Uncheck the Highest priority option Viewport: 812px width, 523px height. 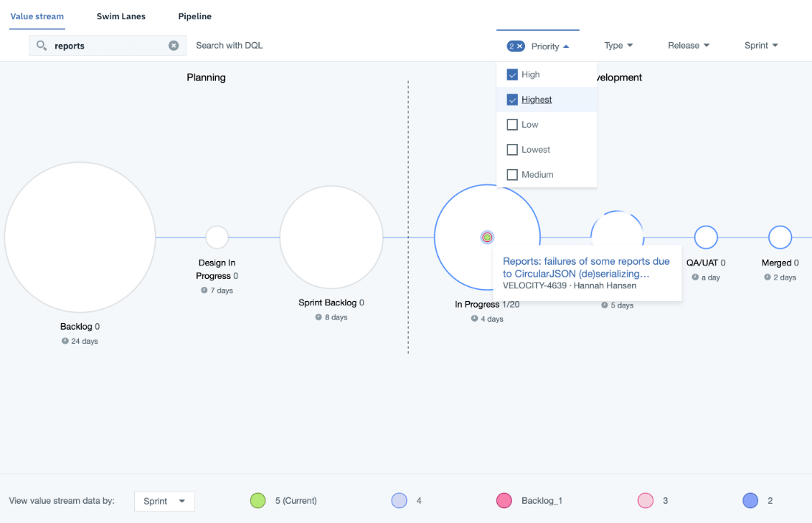(512, 99)
